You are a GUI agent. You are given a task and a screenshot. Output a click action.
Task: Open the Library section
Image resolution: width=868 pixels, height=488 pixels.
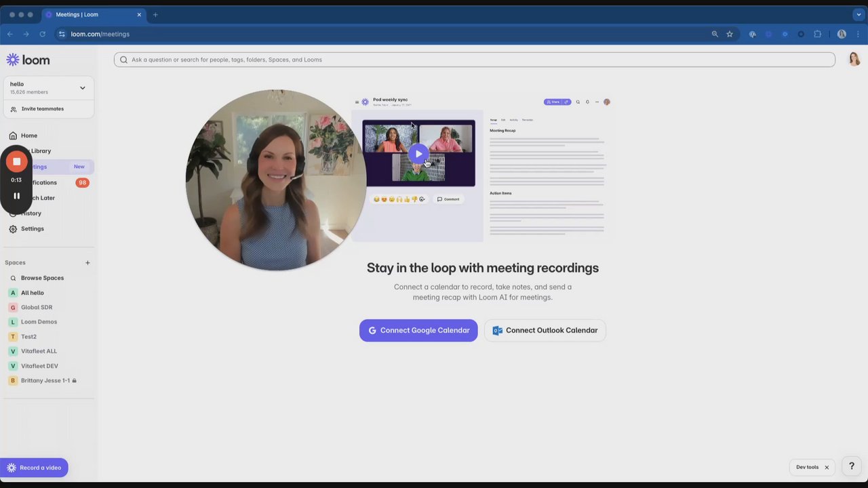41,151
